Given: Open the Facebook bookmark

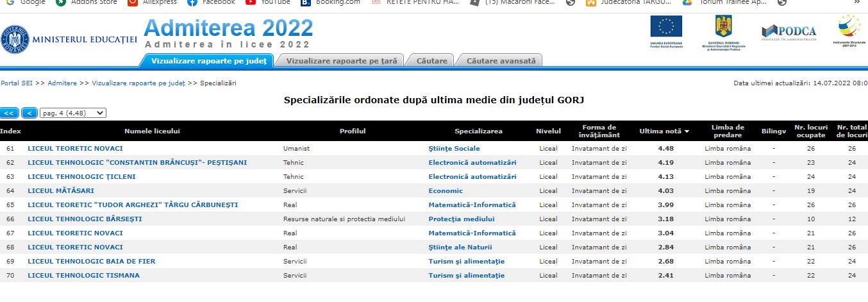Looking at the screenshot, I should pyautogui.click(x=212, y=2).
